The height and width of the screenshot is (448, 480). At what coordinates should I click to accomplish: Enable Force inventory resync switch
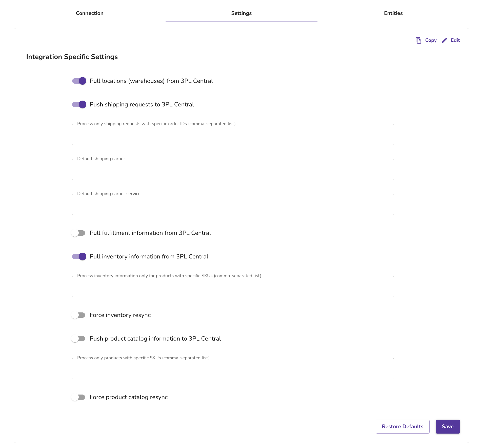coord(78,315)
